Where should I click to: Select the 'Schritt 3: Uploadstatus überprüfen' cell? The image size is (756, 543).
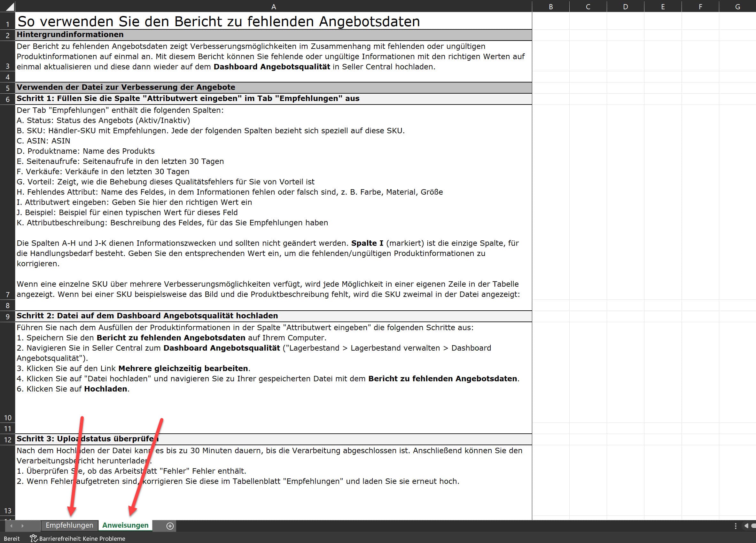pyautogui.click(x=274, y=439)
